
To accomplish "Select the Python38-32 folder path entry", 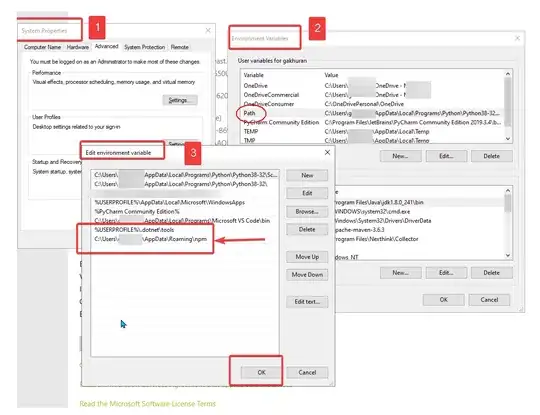I will point(185,184).
